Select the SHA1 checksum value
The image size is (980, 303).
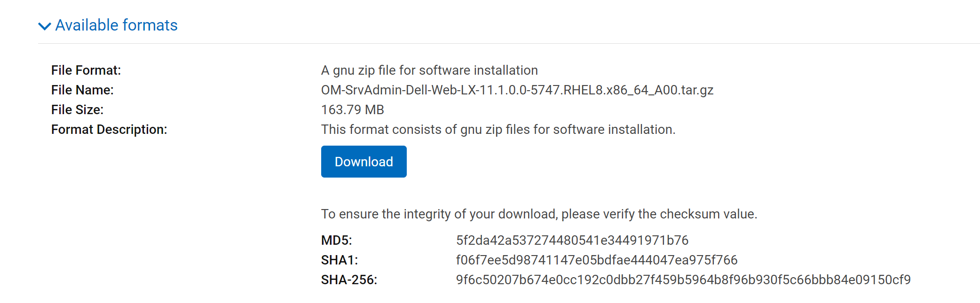[597, 260]
